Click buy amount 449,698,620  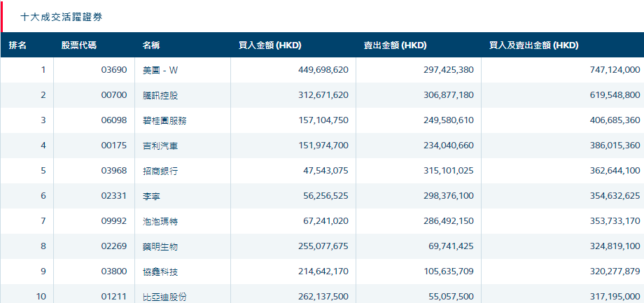click(323, 70)
